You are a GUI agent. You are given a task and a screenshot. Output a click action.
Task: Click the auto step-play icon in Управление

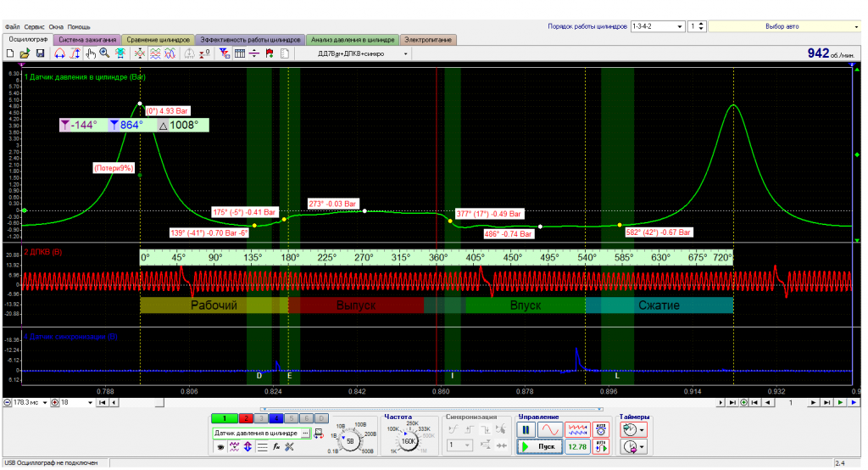pyautogui.click(x=601, y=447)
